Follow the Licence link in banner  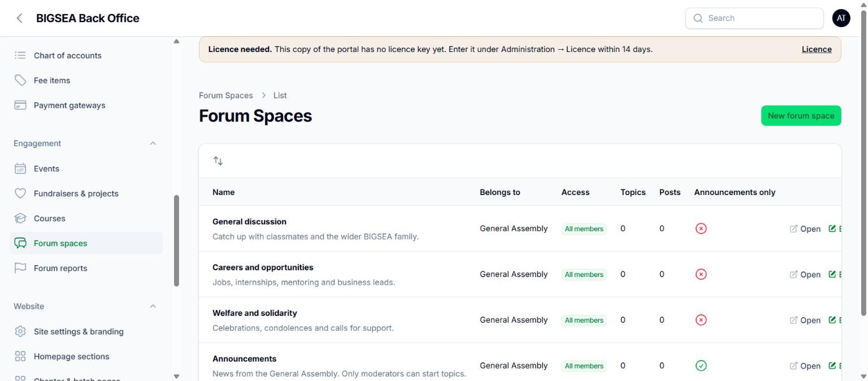point(817,49)
